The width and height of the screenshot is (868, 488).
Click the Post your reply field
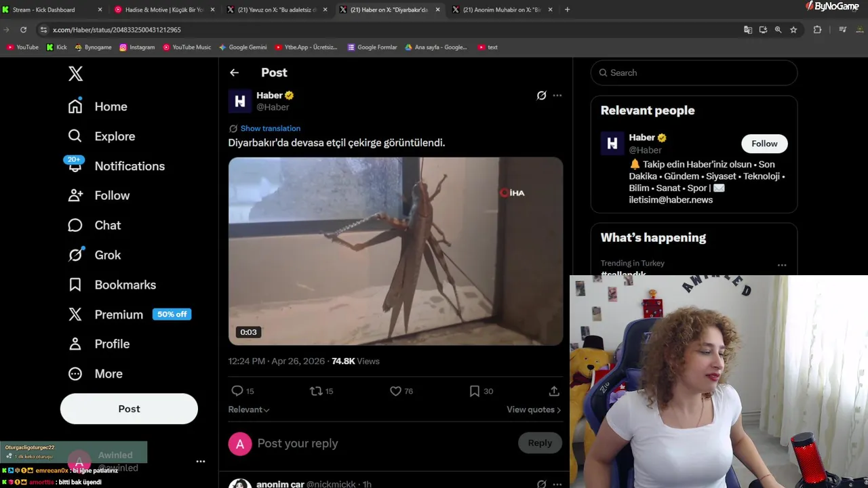coord(383,443)
